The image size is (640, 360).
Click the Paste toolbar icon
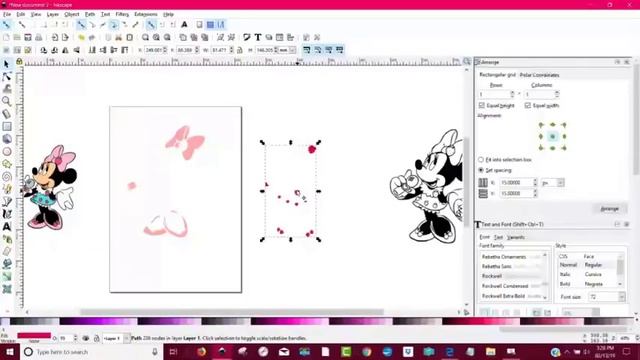point(129,38)
